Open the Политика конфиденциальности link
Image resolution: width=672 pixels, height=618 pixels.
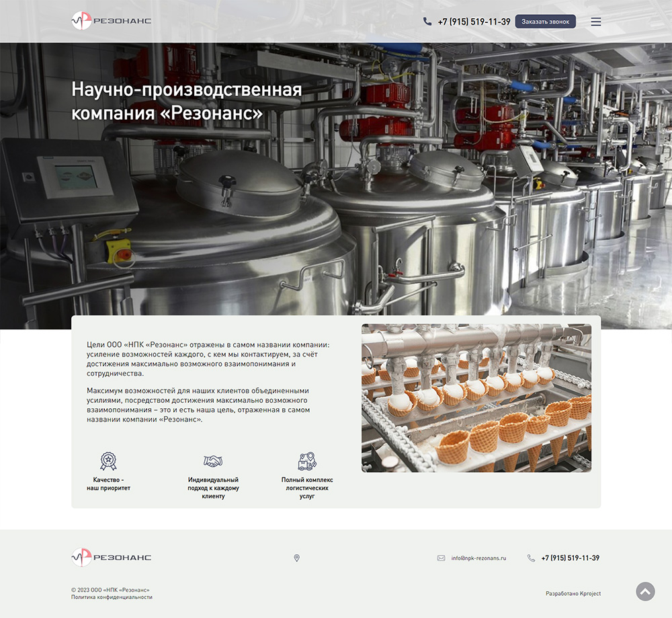pyautogui.click(x=112, y=597)
